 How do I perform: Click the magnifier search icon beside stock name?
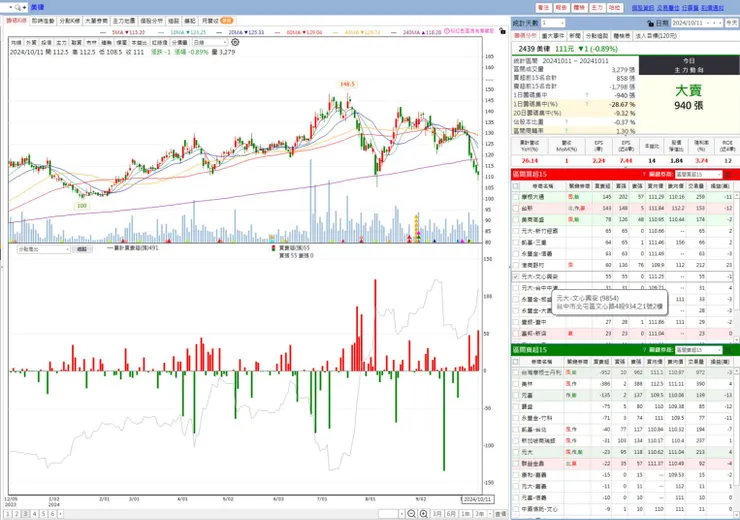[18, 7]
